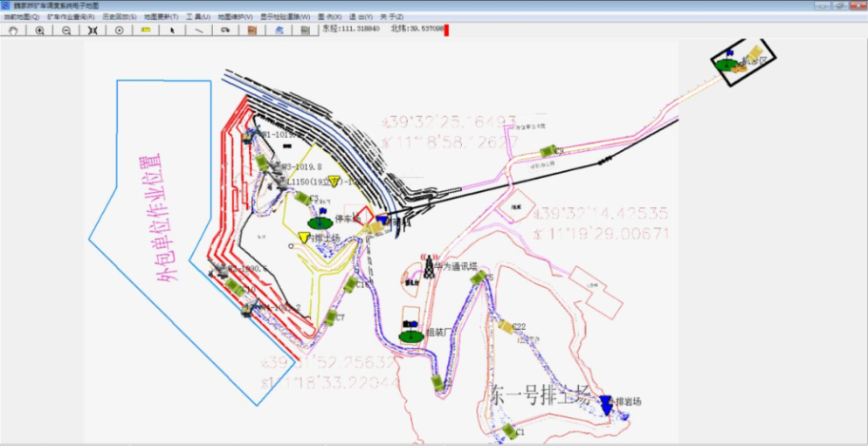The height and width of the screenshot is (446, 868).
Task: Click the 华为通讯塔 tower marker
Action: point(429,265)
